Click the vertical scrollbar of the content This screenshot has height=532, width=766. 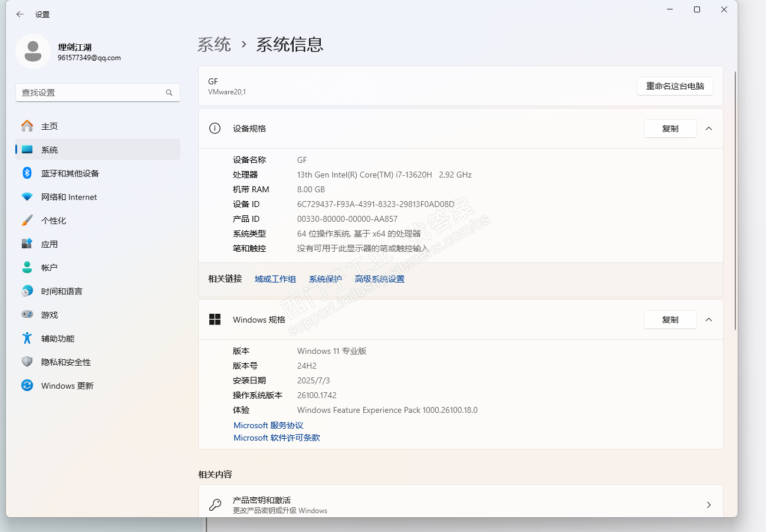pos(735,201)
